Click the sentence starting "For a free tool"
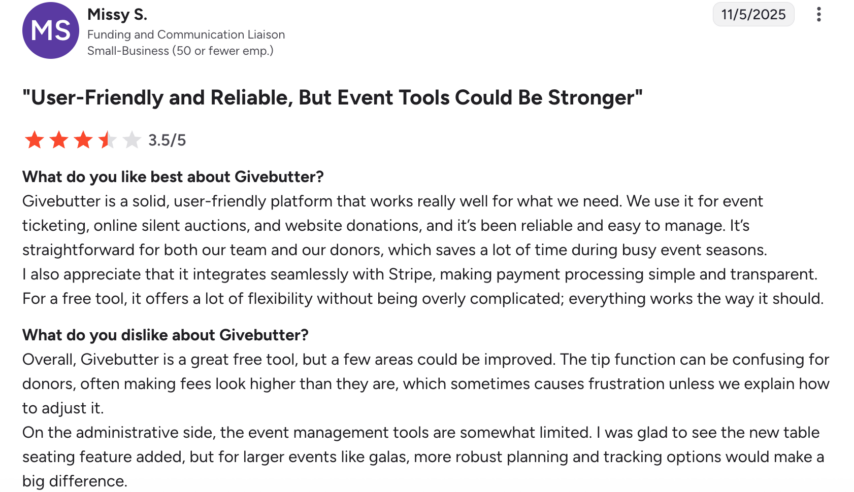Viewport: 854px width, 492px height. 423,299
